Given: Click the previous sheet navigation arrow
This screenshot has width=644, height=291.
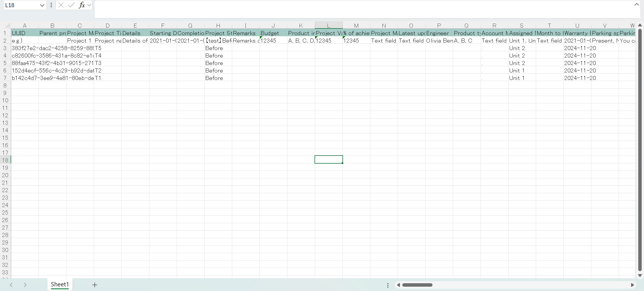Looking at the screenshot, I should point(11,285).
